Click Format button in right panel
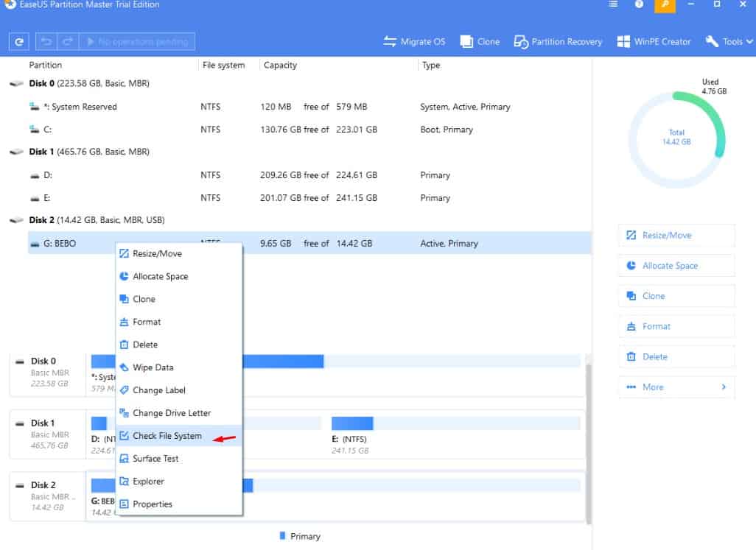The height and width of the screenshot is (550, 756). (x=676, y=326)
